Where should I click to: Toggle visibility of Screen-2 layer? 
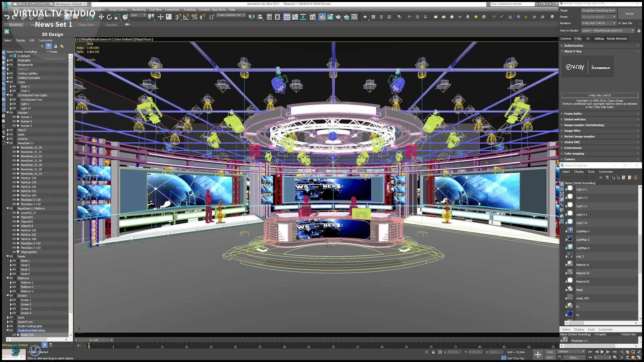click(x=14, y=304)
